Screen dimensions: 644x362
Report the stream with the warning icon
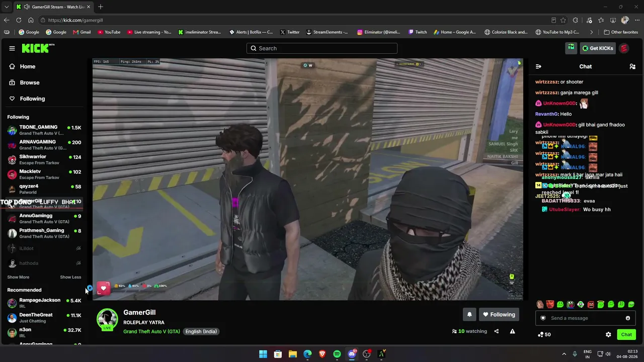coord(512,331)
